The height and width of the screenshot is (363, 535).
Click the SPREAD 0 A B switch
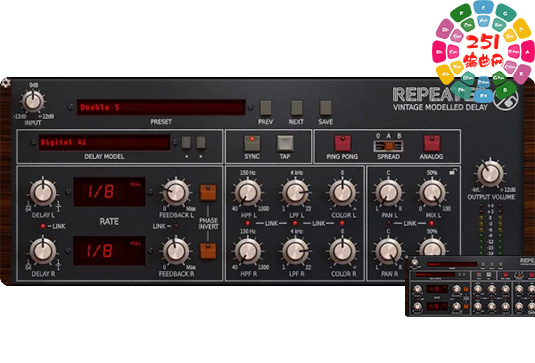coord(388,146)
